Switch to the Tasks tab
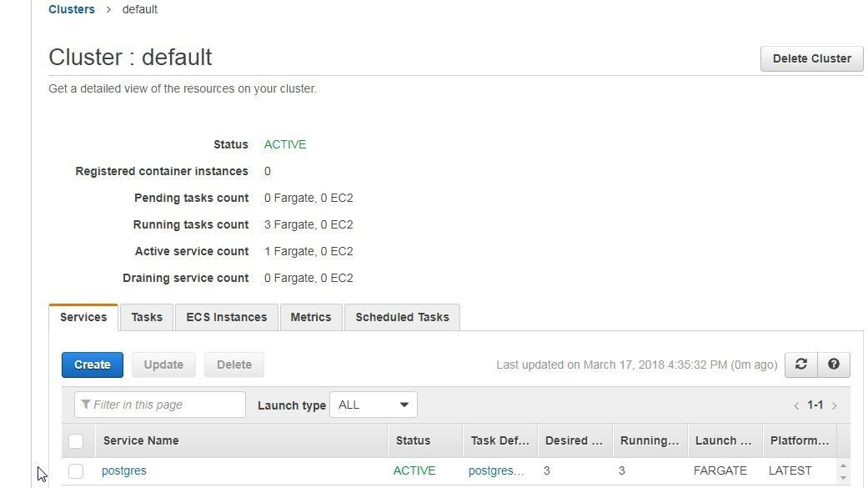 pos(147,317)
